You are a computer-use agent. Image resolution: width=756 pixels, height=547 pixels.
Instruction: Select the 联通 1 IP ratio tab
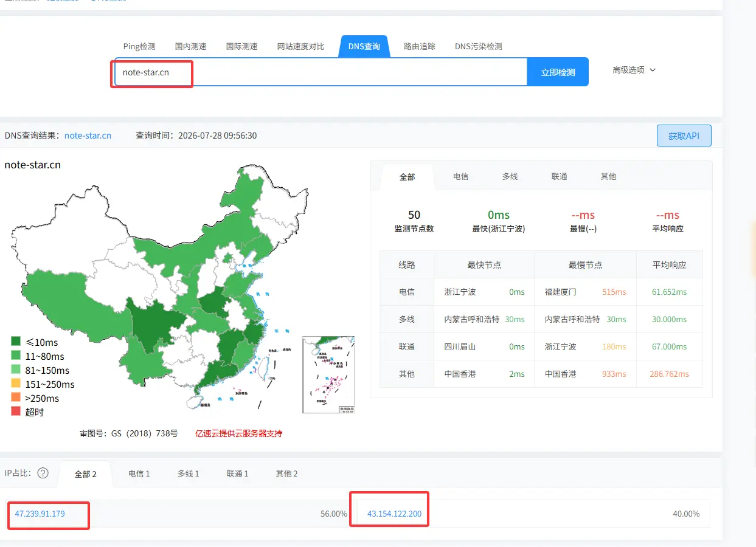[x=237, y=473]
